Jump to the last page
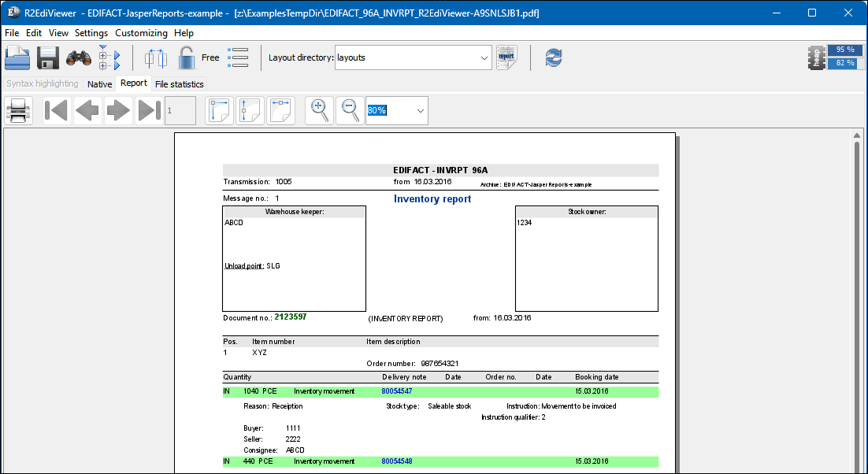Viewport: 868px width, 474px height. (148, 110)
